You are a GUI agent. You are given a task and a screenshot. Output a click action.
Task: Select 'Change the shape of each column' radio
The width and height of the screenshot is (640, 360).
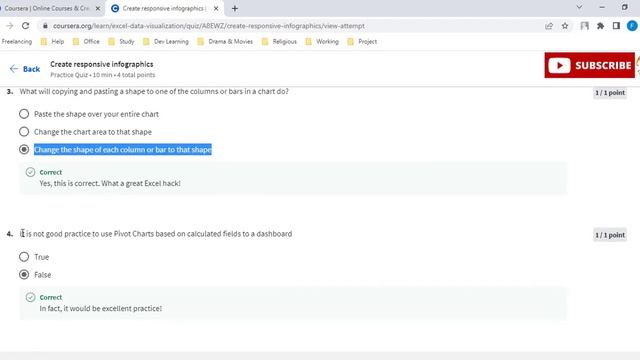pos(24,149)
